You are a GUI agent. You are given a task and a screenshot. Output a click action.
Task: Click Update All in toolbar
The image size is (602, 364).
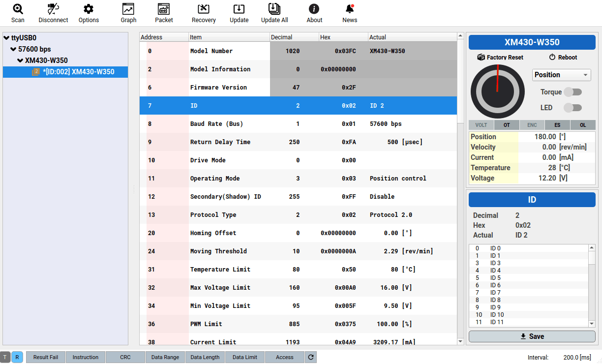click(274, 13)
